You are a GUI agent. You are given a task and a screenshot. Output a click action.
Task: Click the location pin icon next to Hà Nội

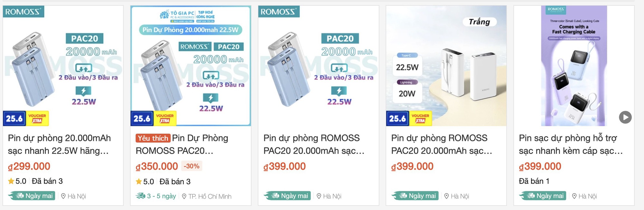(63, 195)
